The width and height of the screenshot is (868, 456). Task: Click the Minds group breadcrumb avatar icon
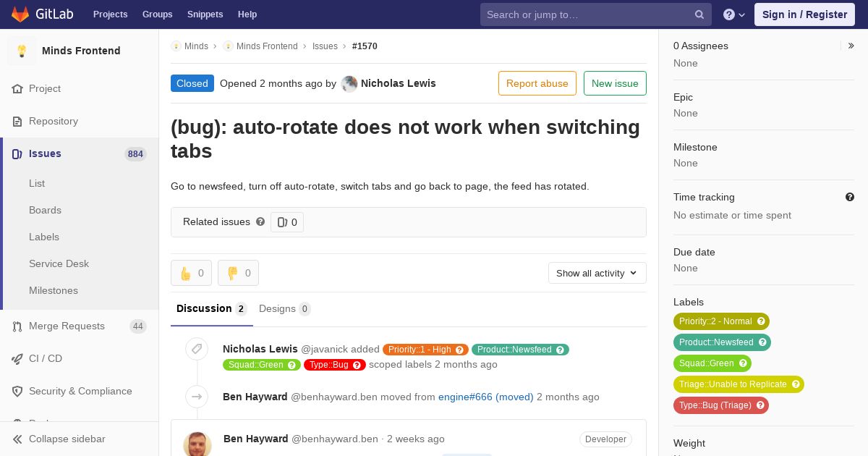176,46
